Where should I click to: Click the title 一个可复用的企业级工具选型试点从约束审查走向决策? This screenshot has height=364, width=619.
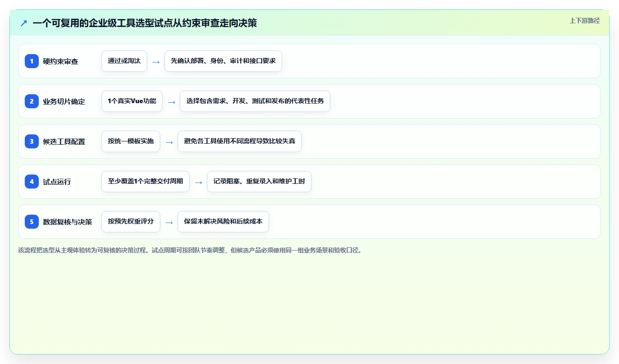pos(145,23)
